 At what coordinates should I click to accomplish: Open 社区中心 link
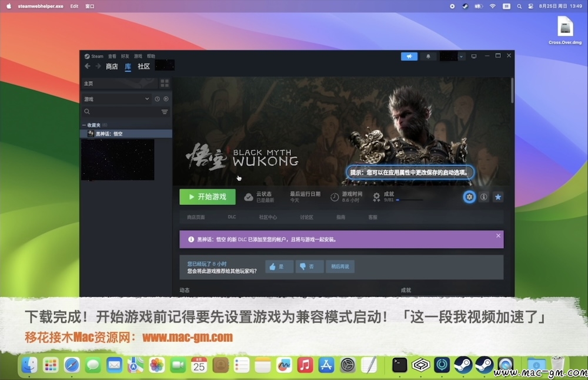[268, 217]
